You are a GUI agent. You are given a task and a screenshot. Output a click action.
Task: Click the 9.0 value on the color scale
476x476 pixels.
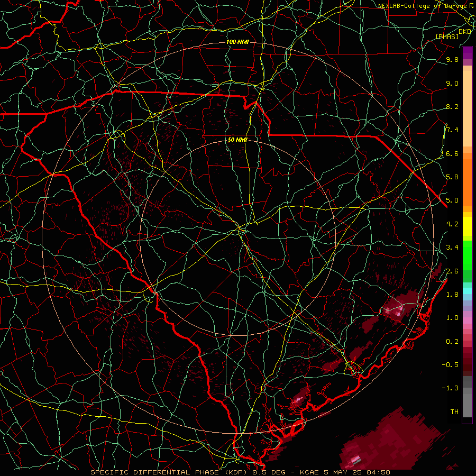(452, 83)
